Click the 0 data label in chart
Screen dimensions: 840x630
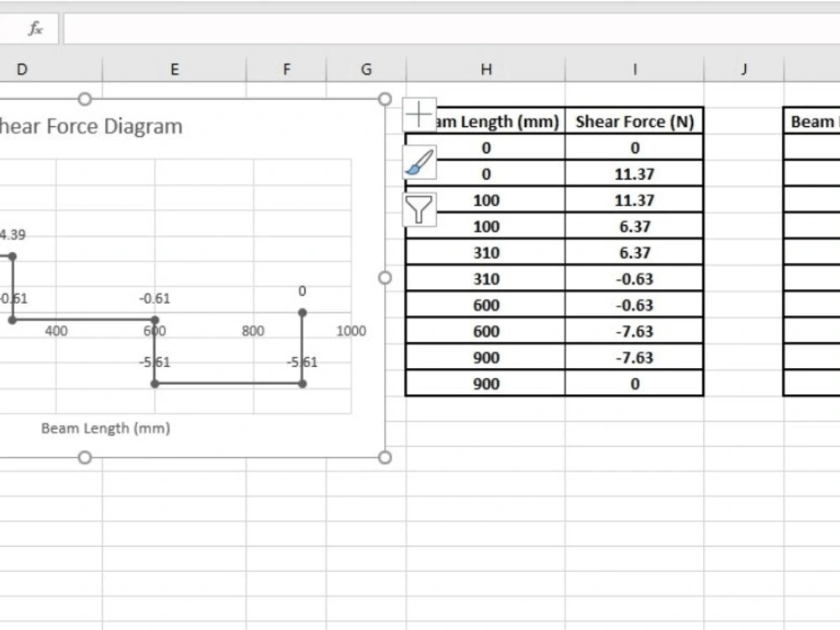coord(302,291)
